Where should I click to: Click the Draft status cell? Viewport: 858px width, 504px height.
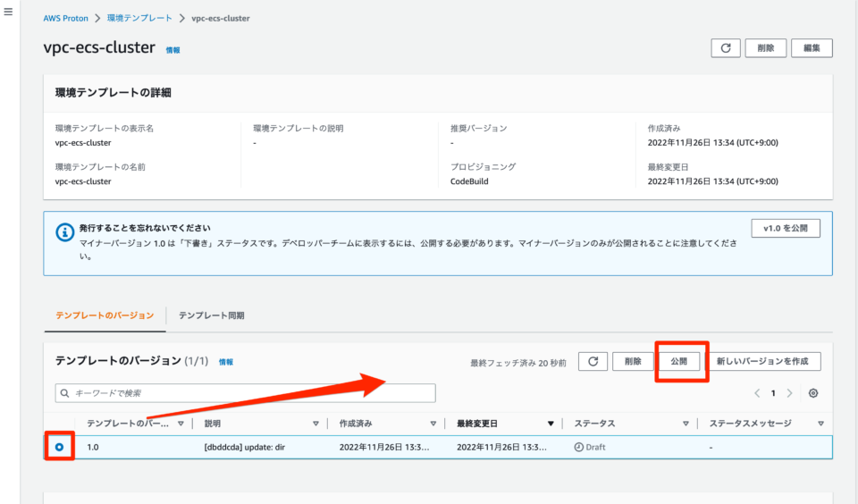(590, 447)
